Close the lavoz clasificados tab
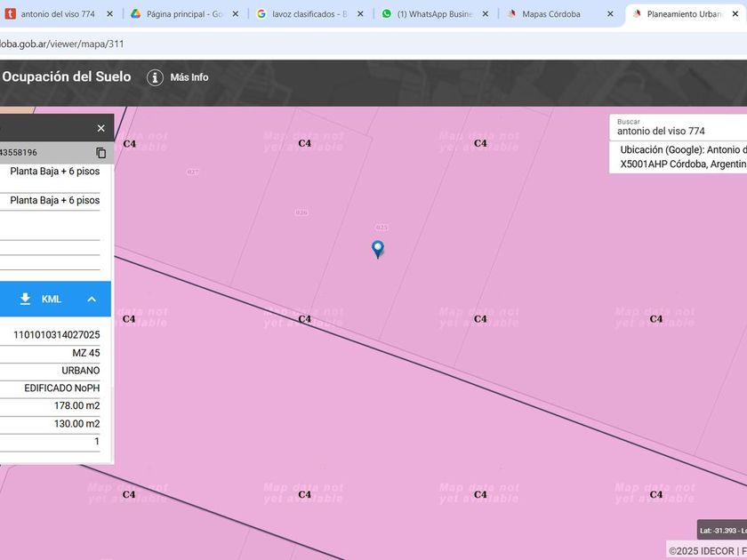 tap(360, 14)
